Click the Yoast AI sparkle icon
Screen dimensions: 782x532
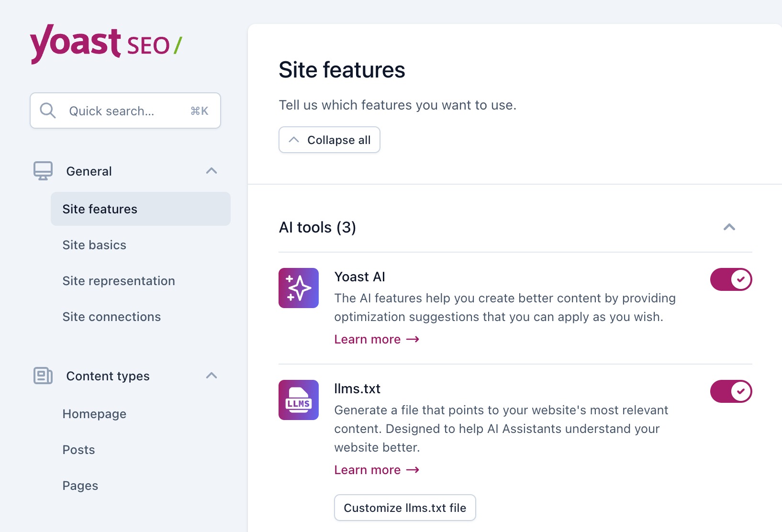pos(299,288)
